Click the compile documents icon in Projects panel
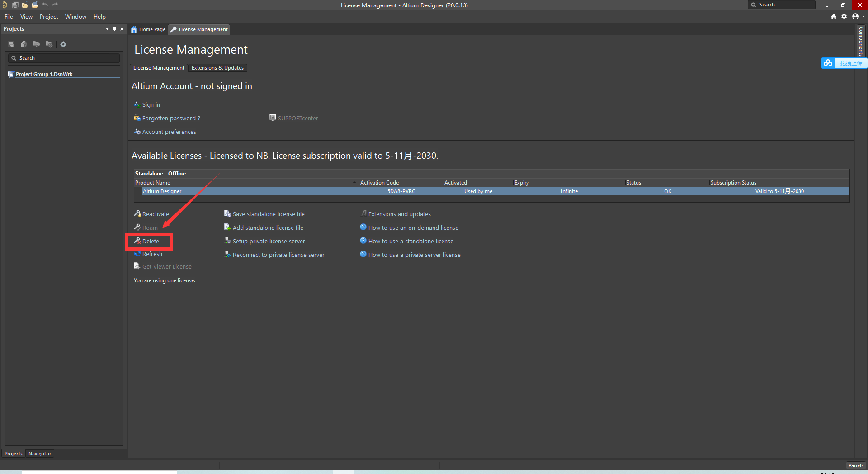The height and width of the screenshot is (474, 868). (24, 44)
